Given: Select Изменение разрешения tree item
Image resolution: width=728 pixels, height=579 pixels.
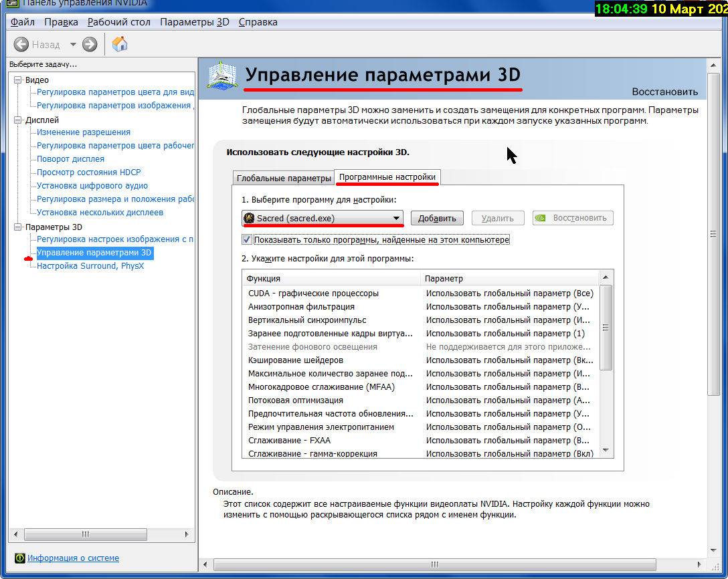Looking at the screenshot, I should tap(84, 132).
